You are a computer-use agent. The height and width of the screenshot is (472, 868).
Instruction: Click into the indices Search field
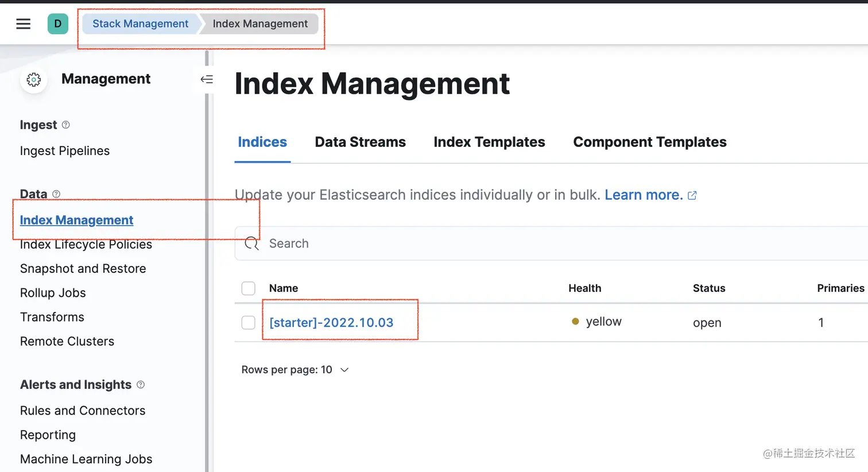(x=517, y=243)
